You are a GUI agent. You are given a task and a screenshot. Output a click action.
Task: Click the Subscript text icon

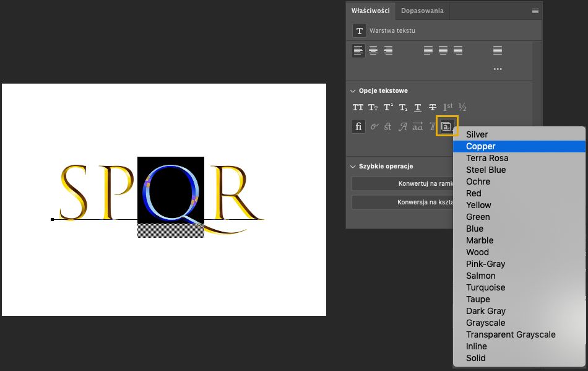pyautogui.click(x=403, y=107)
